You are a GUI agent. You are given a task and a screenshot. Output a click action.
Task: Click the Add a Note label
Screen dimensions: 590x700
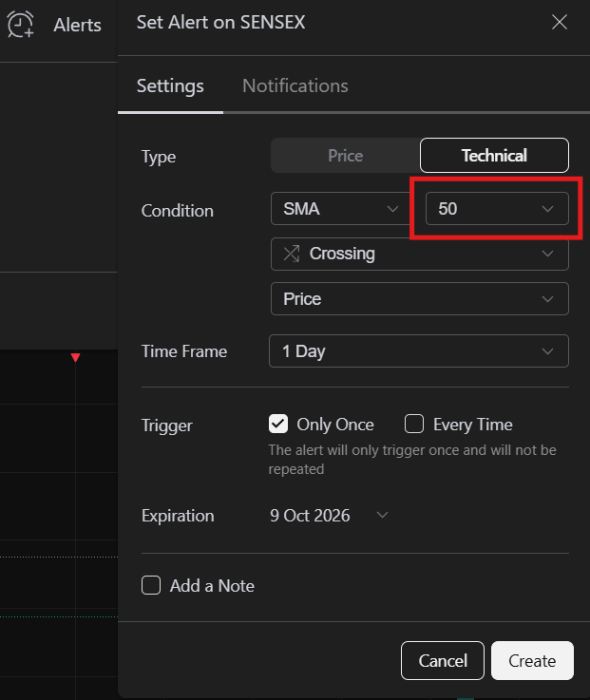point(212,586)
